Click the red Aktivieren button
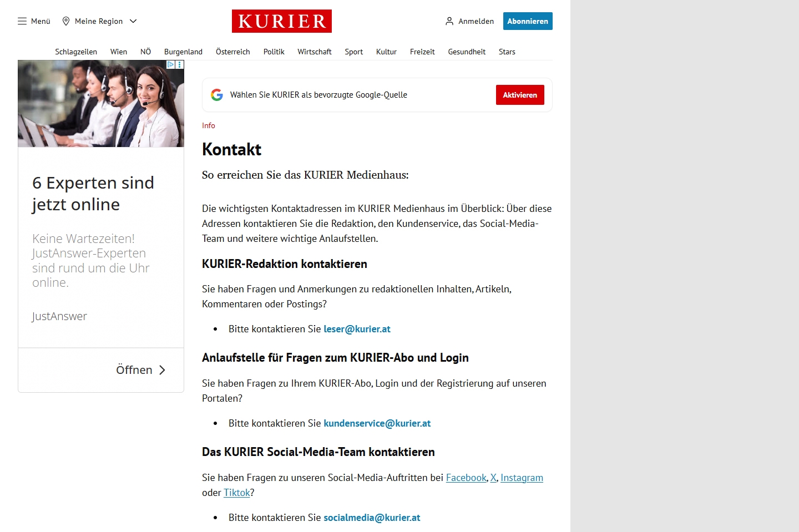799x532 pixels. tap(520, 95)
